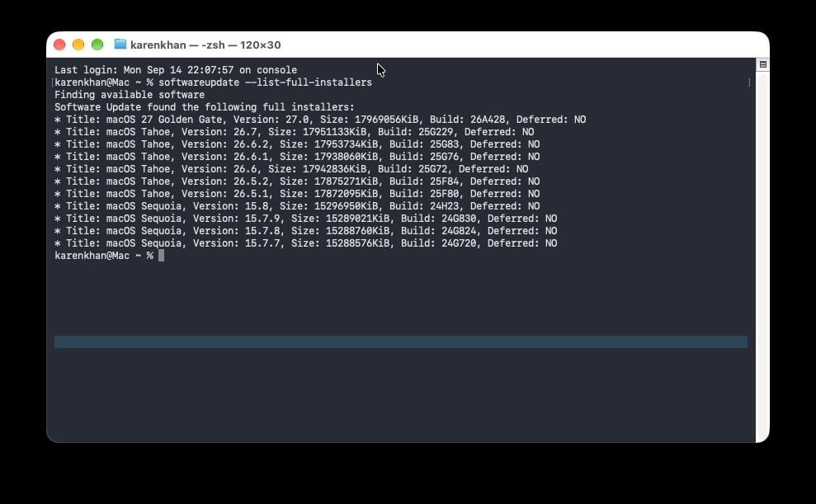Select the "Finding available software" line

(130, 95)
